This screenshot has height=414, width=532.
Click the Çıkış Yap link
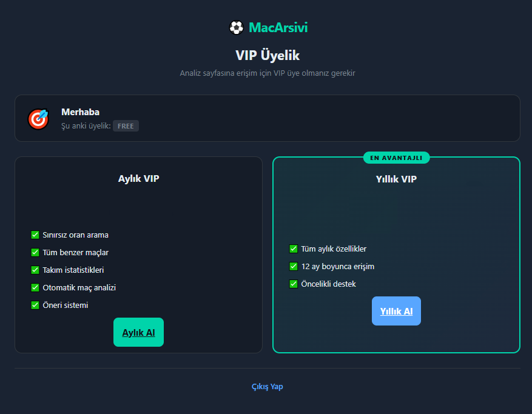pyautogui.click(x=268, y=387)
